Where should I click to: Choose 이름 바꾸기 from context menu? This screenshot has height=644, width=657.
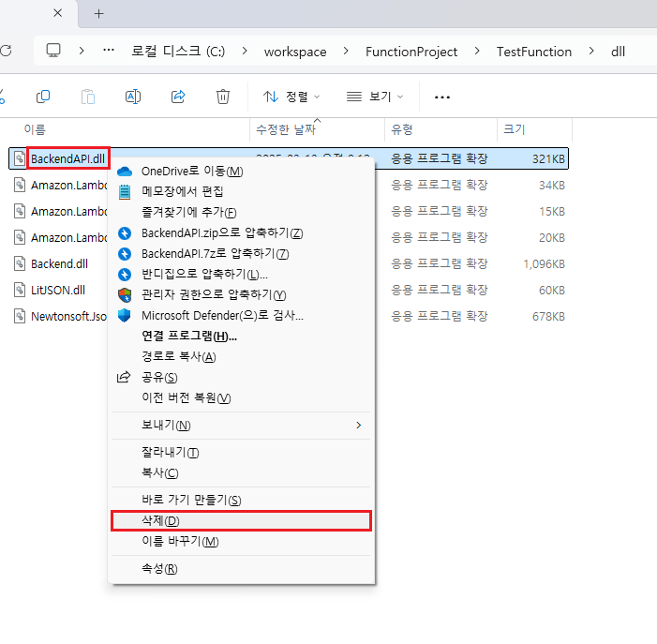(241, 541)
